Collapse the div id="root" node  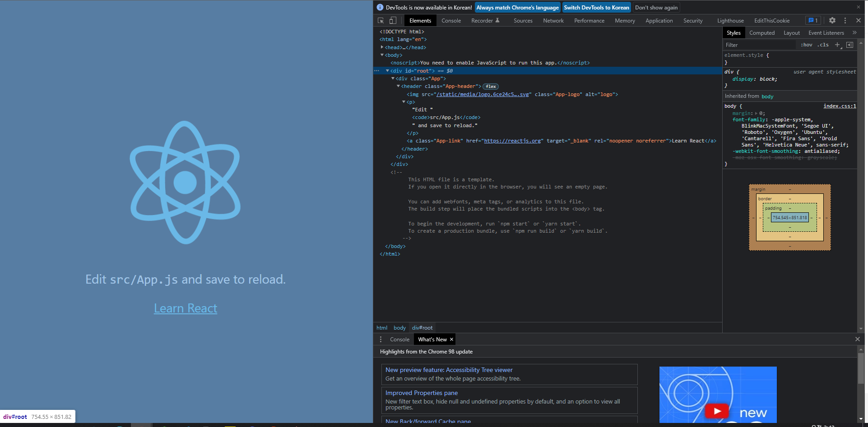tap(387, 71)
